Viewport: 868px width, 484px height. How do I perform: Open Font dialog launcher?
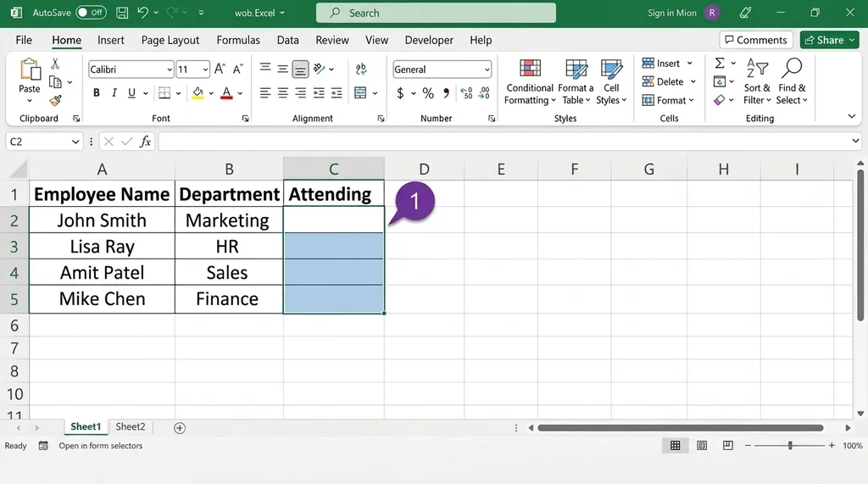point(245,119)
